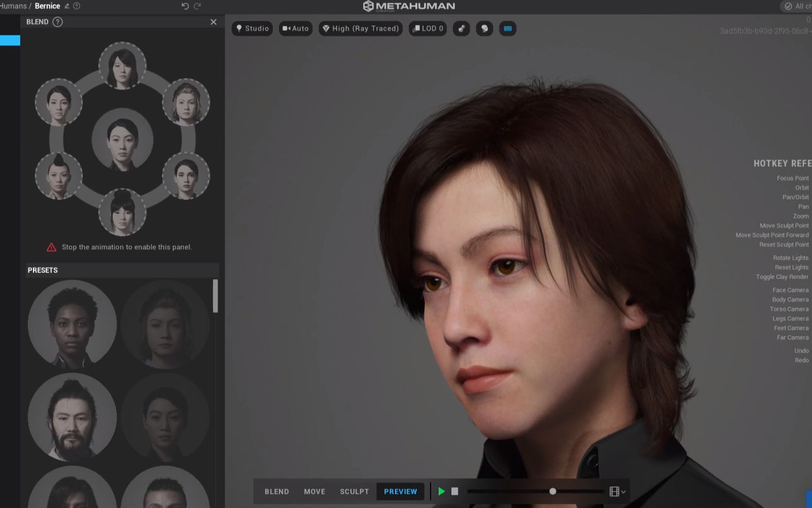Click the presets list scrollbar
Screen dimensions: 812x508
click(x=215, y=296)
